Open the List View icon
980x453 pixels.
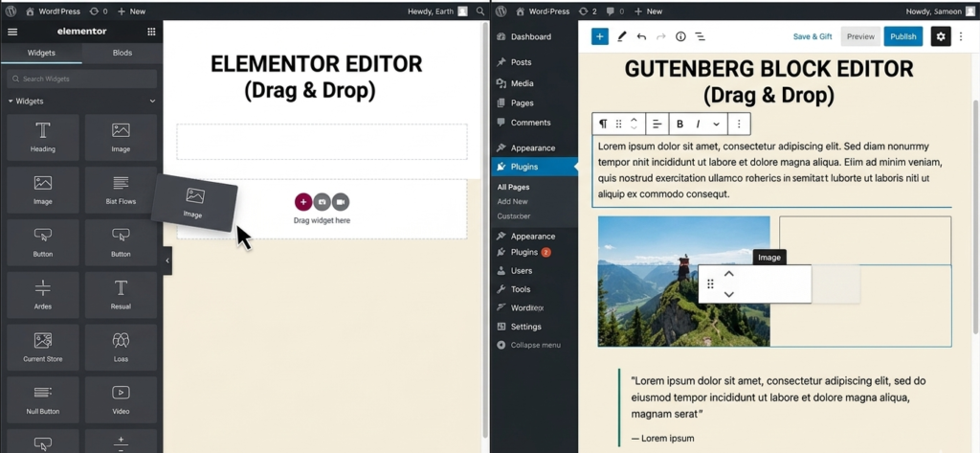pos(700,36)
